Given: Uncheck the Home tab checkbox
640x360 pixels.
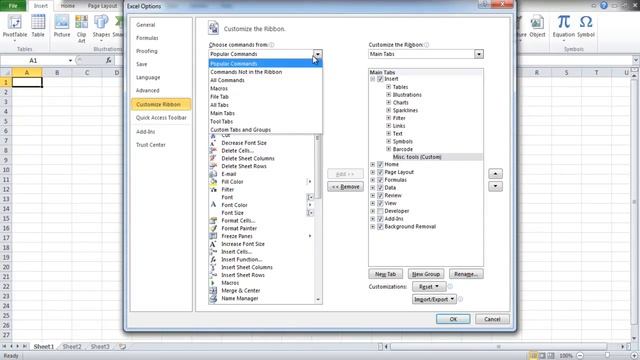Looking at the screenshot, I should click(380, 164).
